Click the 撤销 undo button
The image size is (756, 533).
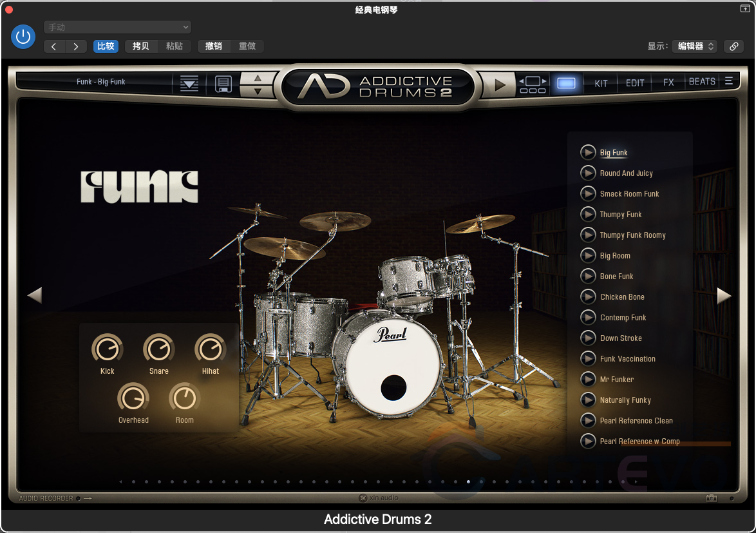213,46
